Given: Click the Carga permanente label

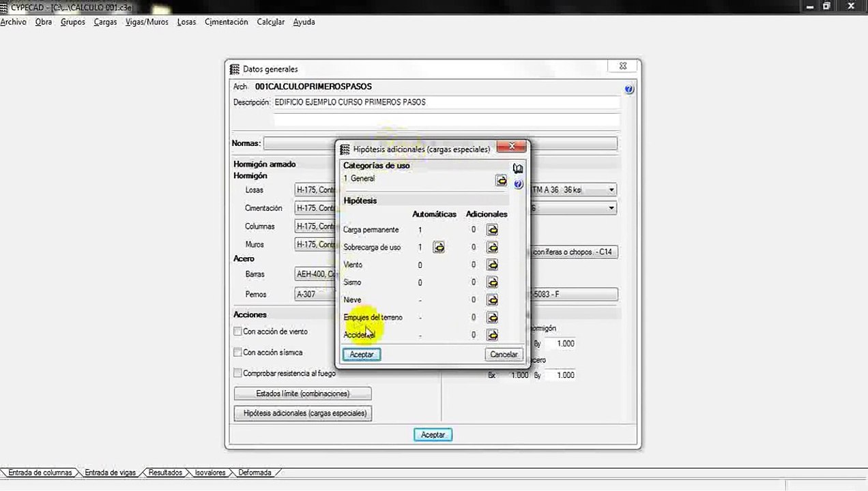Looking at the screenshot, I should 371,230.
